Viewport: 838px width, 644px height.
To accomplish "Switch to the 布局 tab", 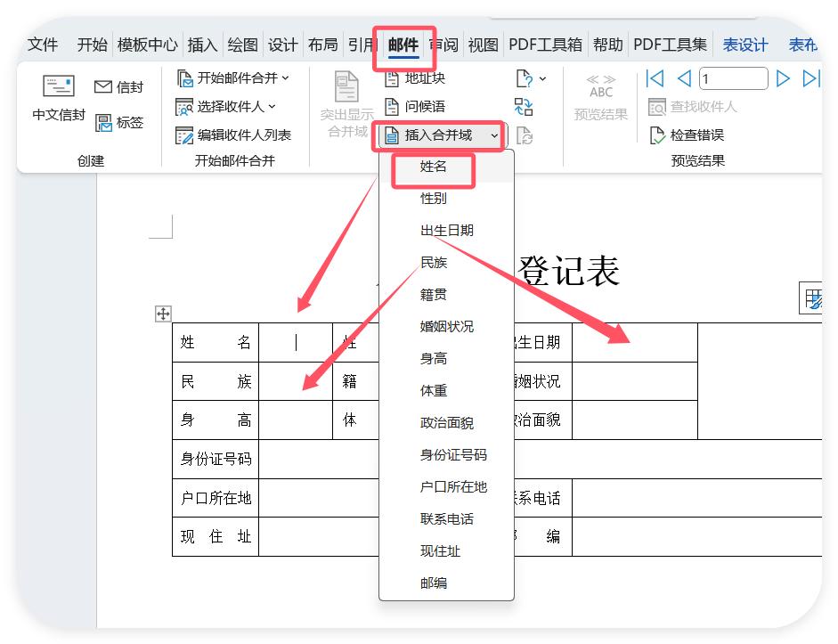I will tap(322, 45).
